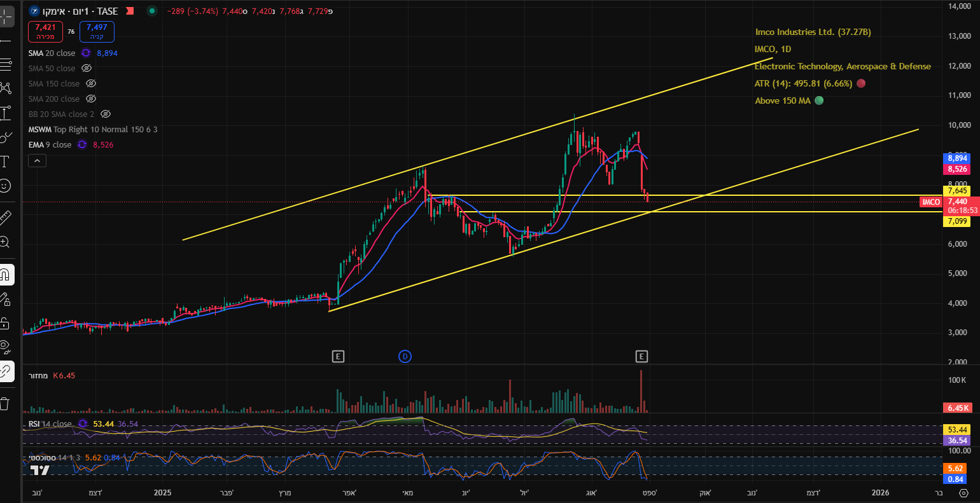Click the red IMCO price label tag
The image size is (980, 503).
[931, 202]
